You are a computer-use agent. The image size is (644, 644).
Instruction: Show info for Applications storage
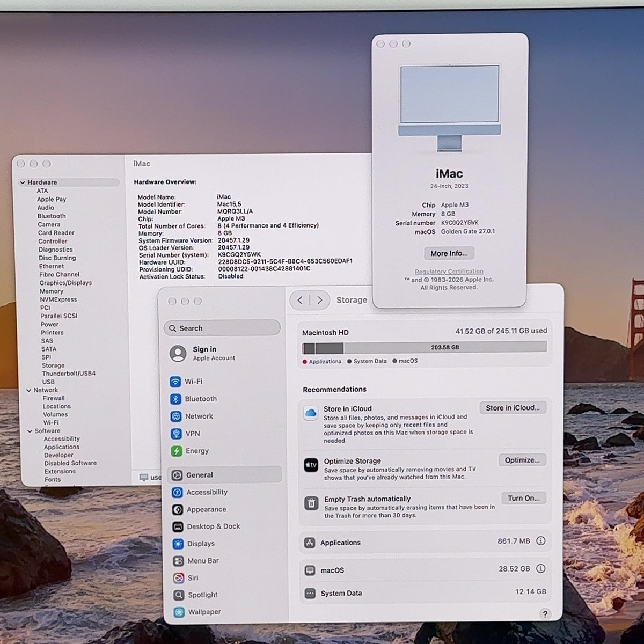pyautogui.click(x=540, y=541)
